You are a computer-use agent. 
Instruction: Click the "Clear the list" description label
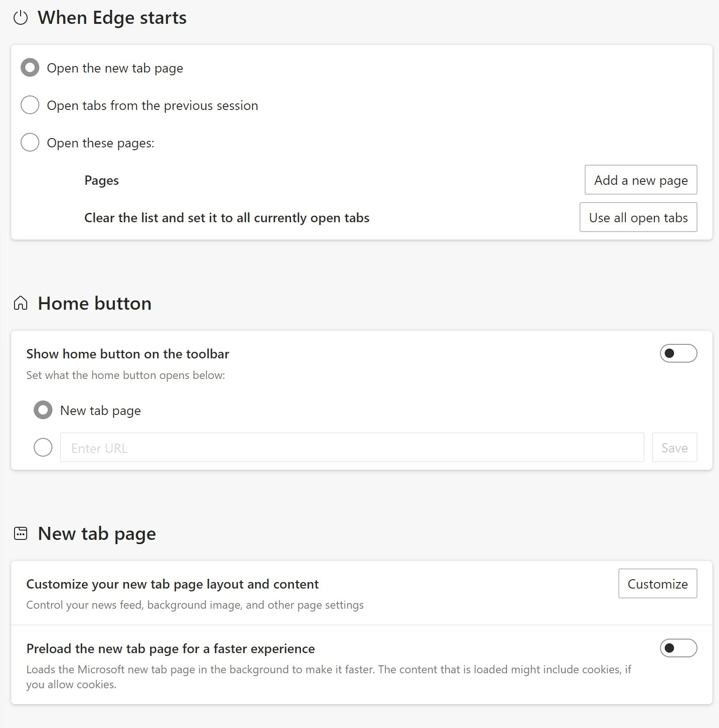click(x=227, y=218)
